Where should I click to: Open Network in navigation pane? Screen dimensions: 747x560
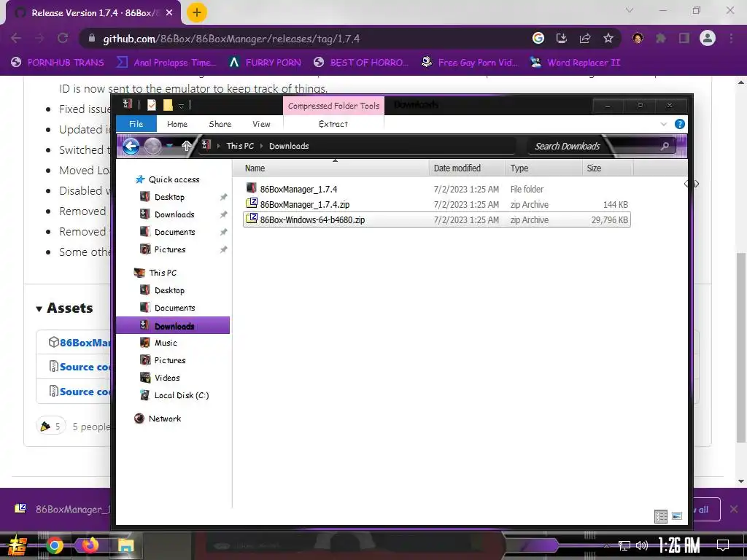coord(164,419)
